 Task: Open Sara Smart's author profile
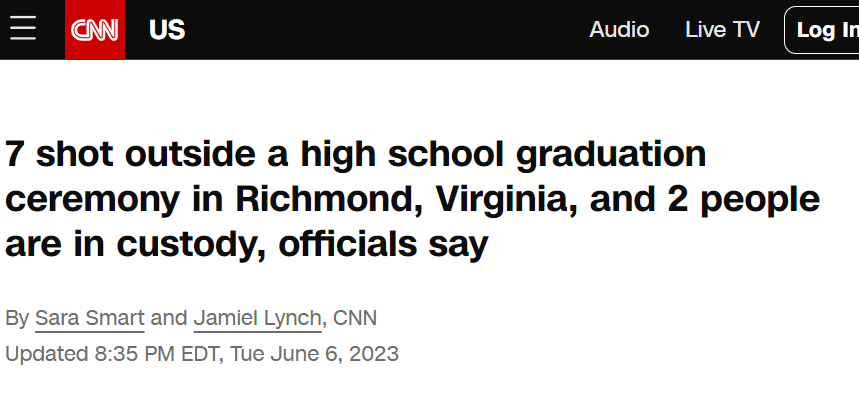coord(90,319)
